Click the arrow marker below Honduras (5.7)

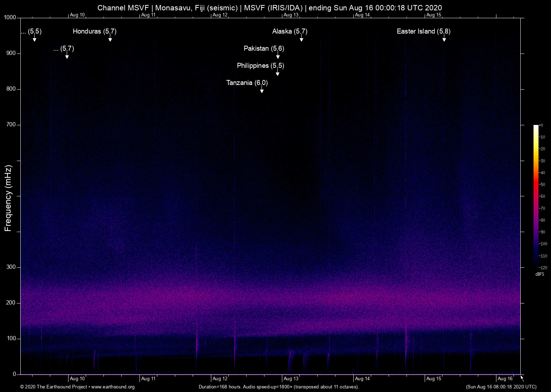(110, 39)
